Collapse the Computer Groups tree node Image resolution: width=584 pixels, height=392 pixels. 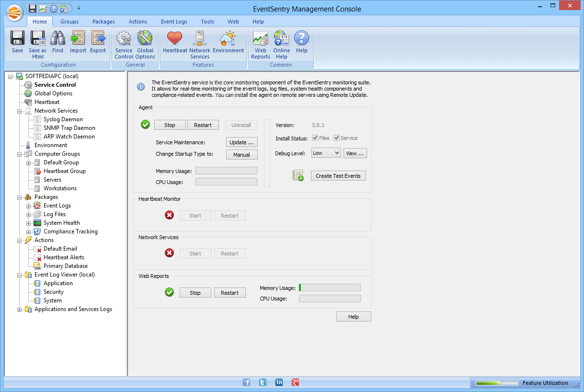(x=20, y=154)
